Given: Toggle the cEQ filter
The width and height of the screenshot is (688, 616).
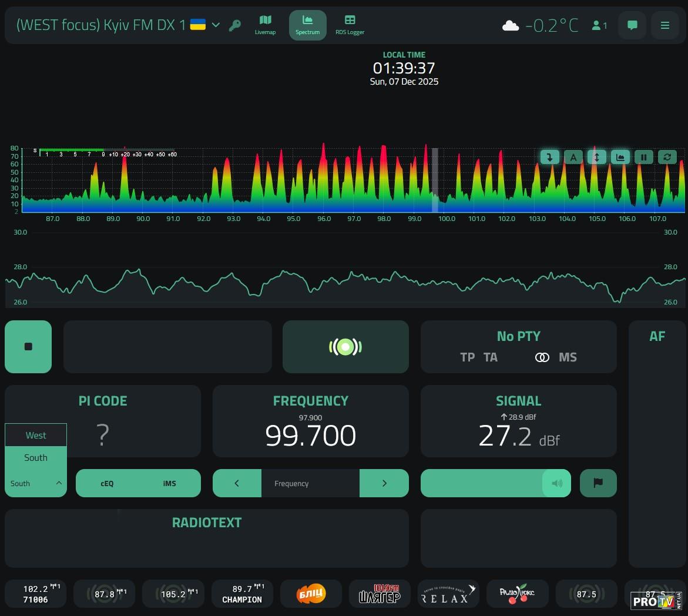Looking at the screenshot, I should 107,483.
